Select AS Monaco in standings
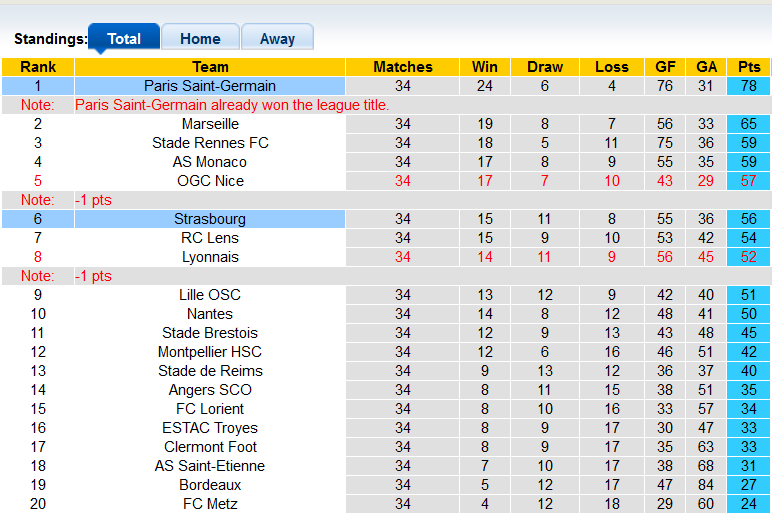The image size is (772, 515). click(x=210, y=162)
